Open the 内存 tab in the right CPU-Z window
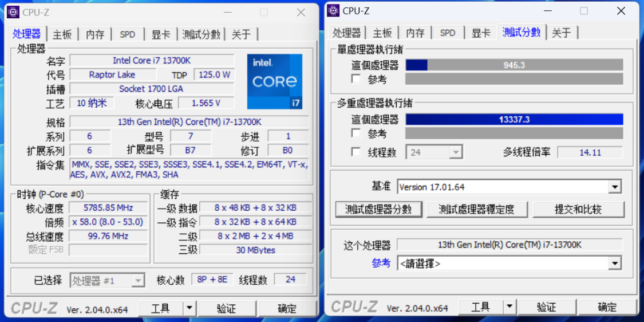The width and height of the screenshot is (644, 322). tap(415, 33)
